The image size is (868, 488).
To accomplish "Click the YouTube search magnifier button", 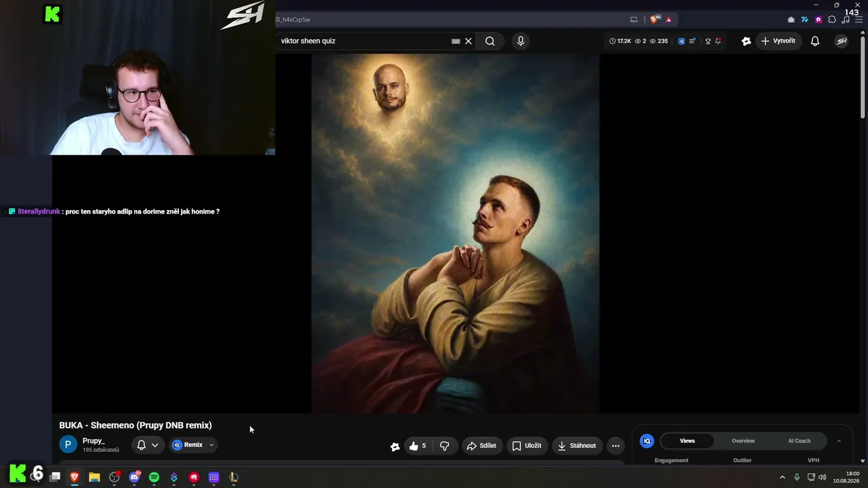I will click(490, 41).
